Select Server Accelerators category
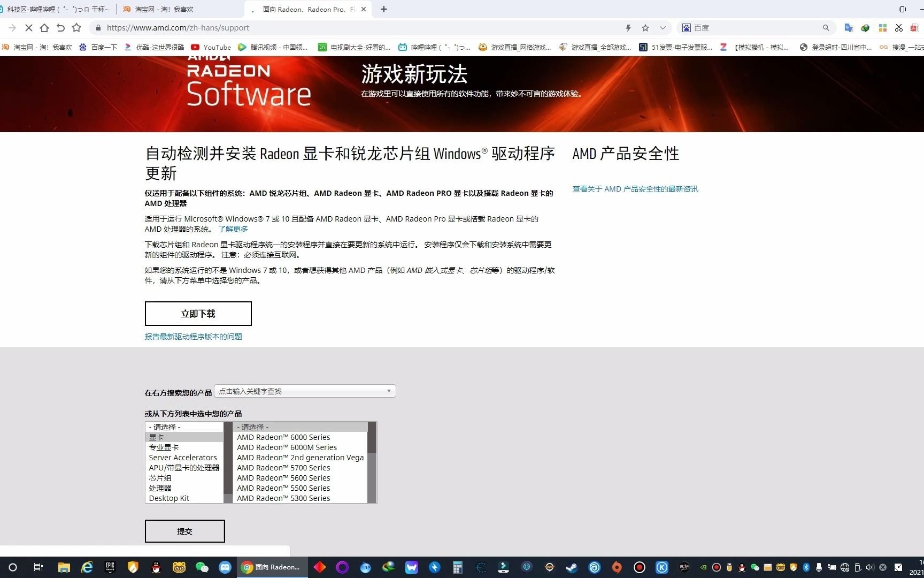This screenshot has height=578, width=924. click(x=184, y=458)
